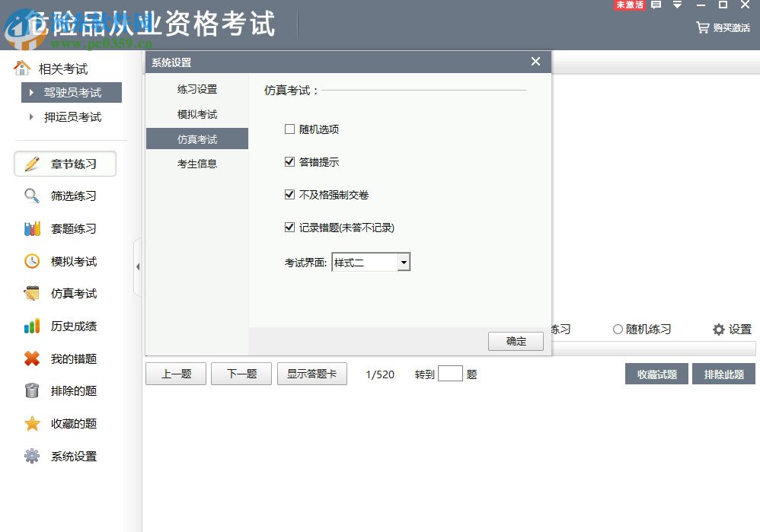This screenshot has width=760, height=532.
Task: Select the 筛选练习 magnifier icon
Action: pos(31,196)
